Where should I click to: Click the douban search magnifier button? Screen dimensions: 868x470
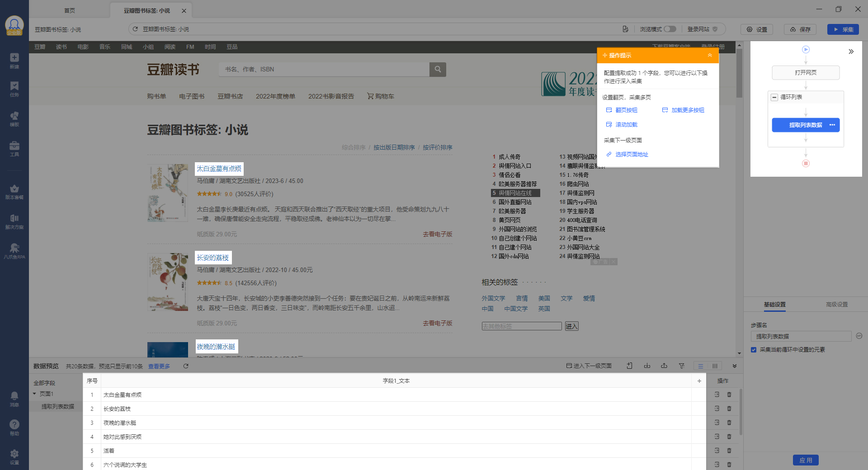(438, 69)
